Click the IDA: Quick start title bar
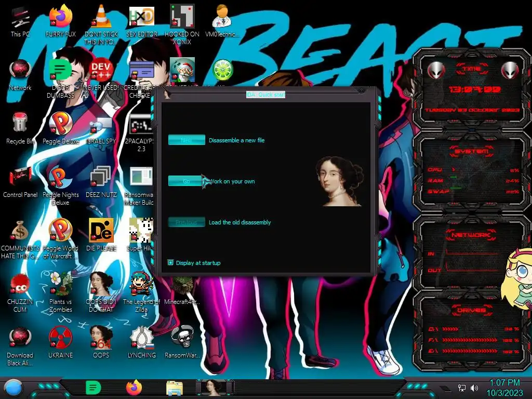The image size is (532, 399). (x=265, y=95)
